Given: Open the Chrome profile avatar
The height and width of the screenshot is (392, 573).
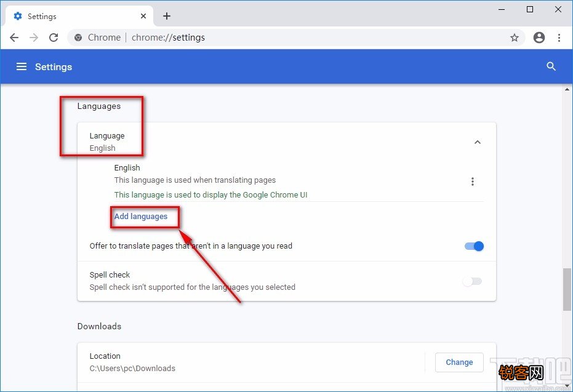Looking at the screenshot, I should pyautogui.click(x=539, y=38).
